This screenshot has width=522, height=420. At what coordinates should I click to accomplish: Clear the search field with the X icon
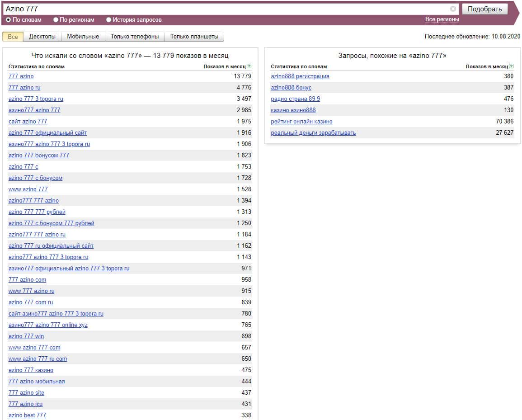tap(453, 9)
